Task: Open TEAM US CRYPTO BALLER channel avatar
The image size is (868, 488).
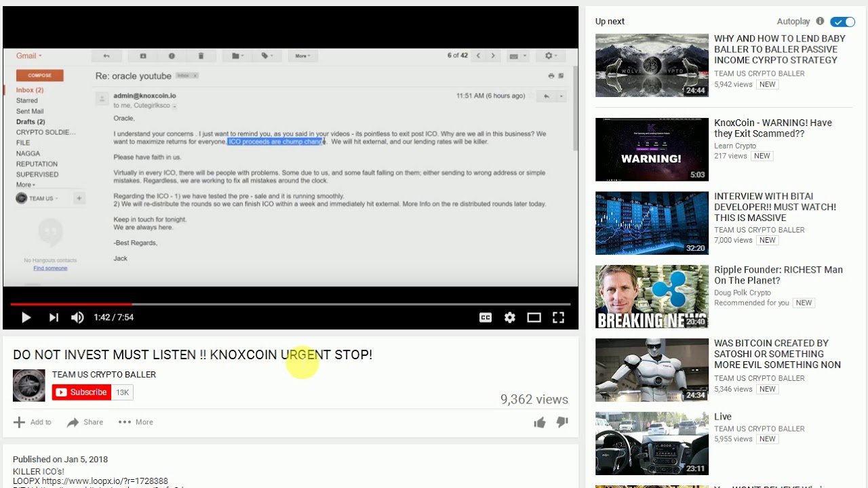Action: (28, 386)
